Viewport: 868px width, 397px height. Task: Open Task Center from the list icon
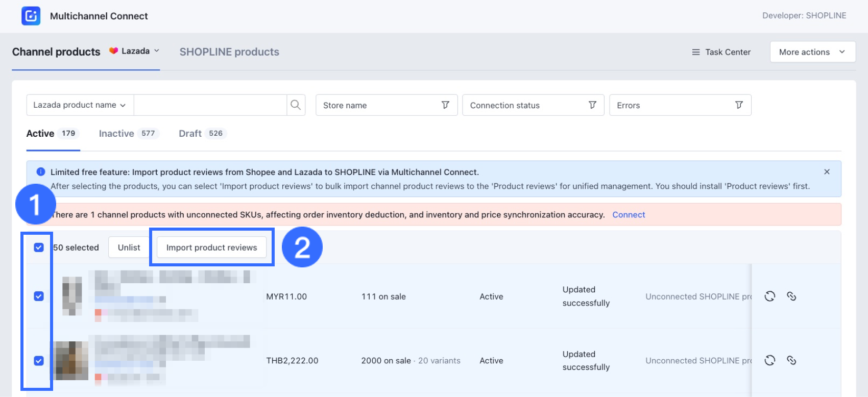[x=695, y=52]
